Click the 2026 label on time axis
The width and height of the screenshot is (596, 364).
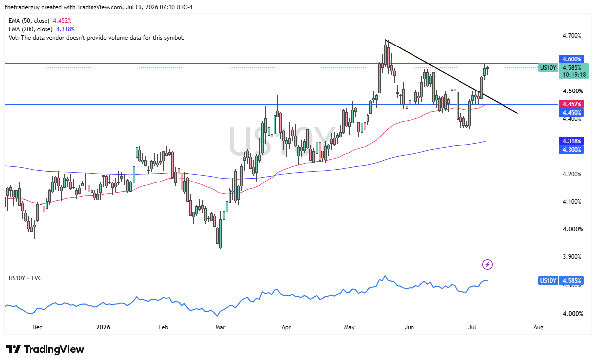103,327
